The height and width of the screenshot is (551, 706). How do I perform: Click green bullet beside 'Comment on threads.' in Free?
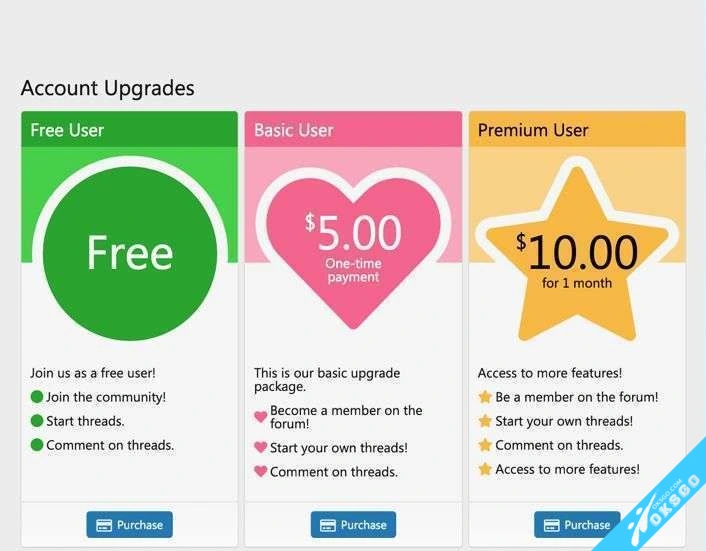pos(37,445)
